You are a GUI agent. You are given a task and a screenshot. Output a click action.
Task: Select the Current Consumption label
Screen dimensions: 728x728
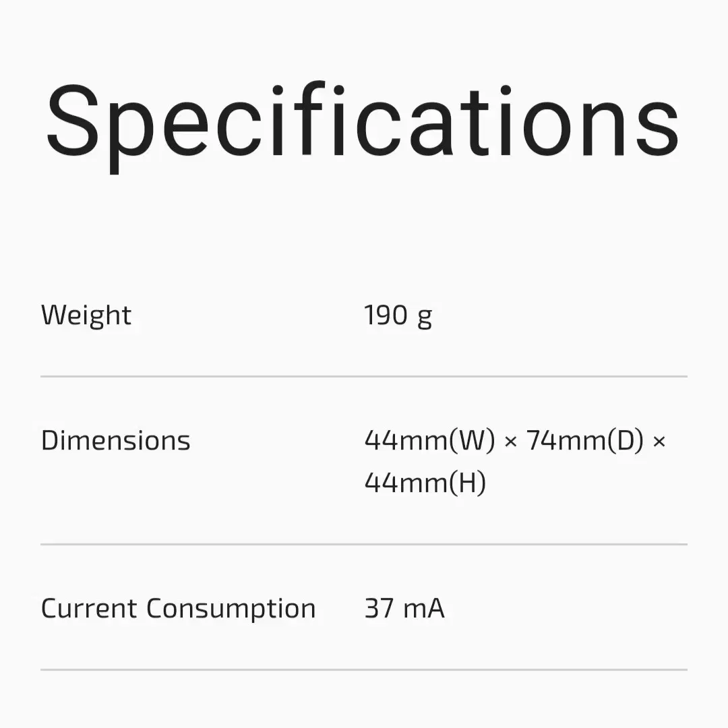[178, 609]
